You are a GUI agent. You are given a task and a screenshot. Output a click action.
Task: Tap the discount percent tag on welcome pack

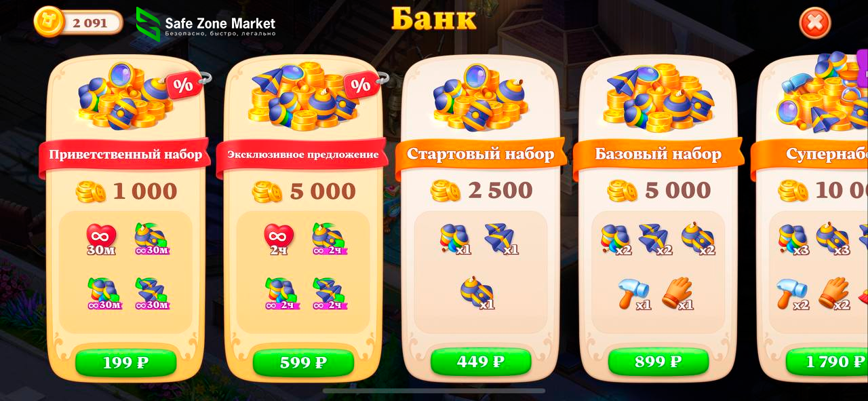pos(184,85)
